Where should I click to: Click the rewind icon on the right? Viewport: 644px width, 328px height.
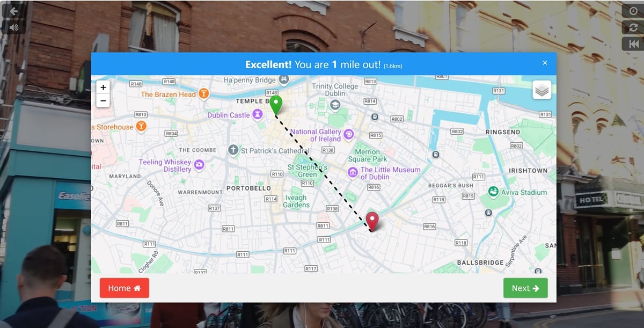(634, 43)
